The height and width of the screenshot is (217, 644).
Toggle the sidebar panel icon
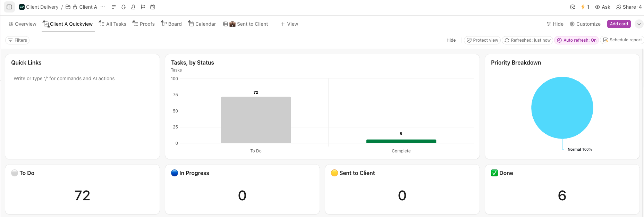tap(9, 7)
